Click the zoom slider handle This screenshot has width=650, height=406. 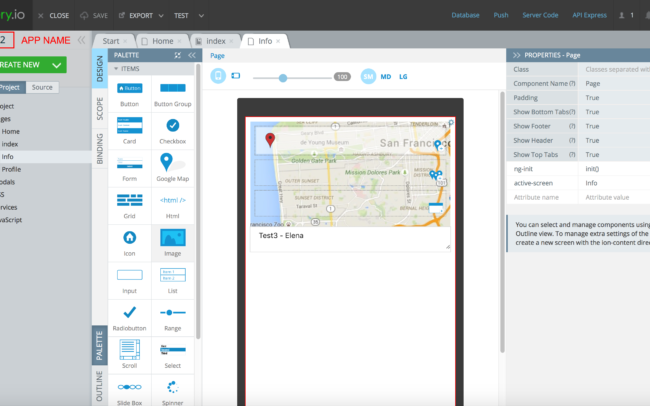(283, 78)
